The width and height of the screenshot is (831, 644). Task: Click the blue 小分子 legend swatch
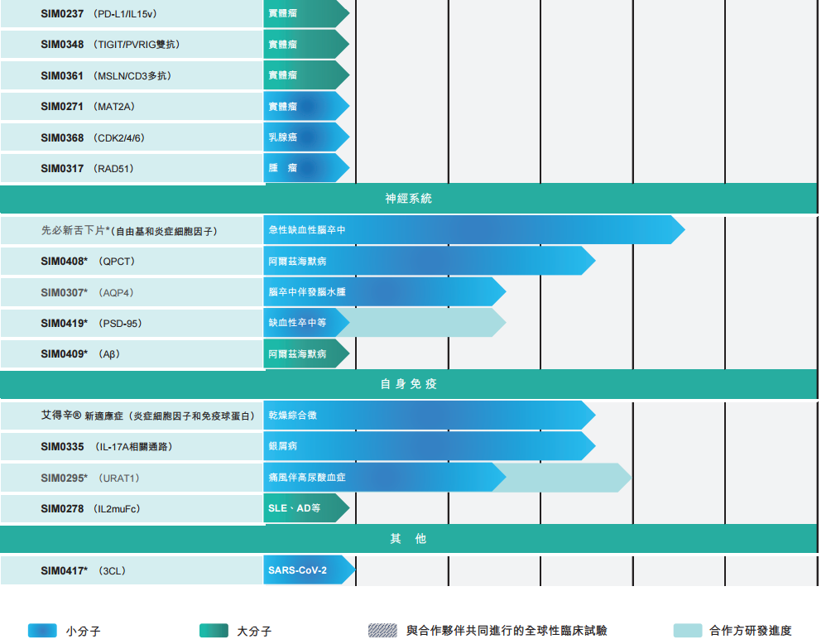(x=42, y=631)
